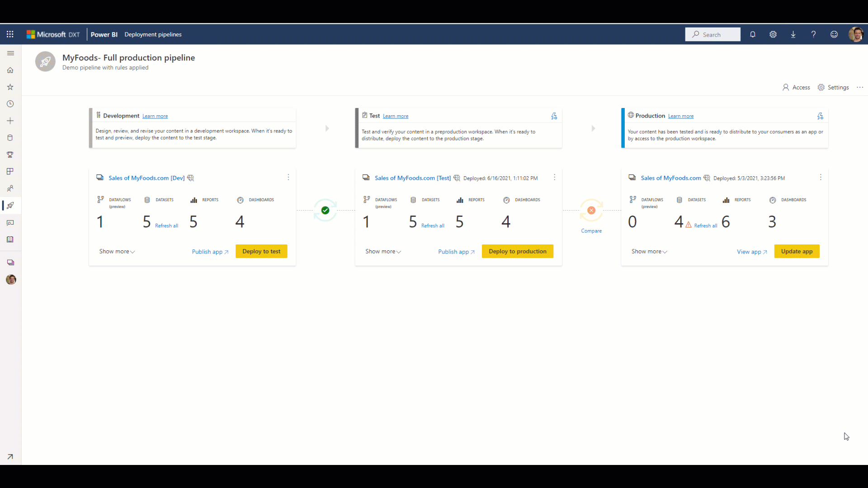Expand Show more in Development stage

pos(117,251)
